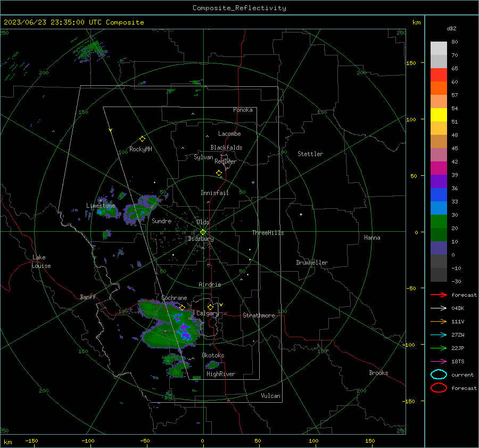Click the RedDeer city label
This screenshot has height=448, width=479.
click(226, 161)
